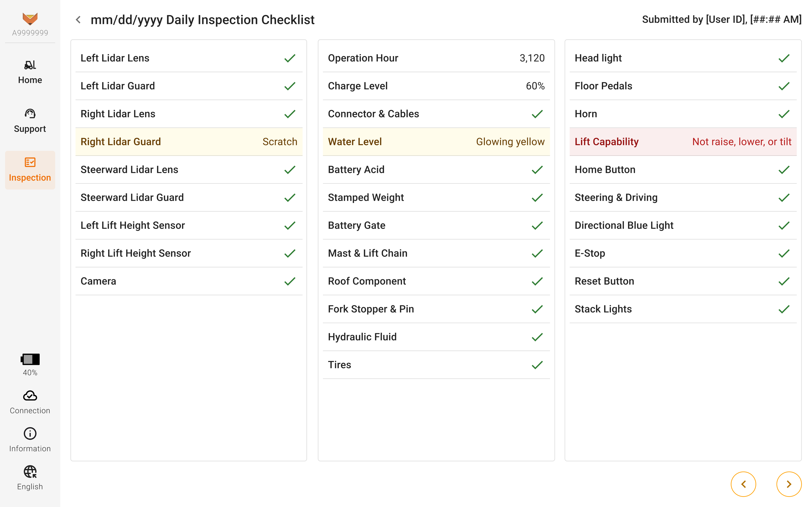Select the Water Level Glowing yellow row

pyautogui.click(x=436, y=142)
